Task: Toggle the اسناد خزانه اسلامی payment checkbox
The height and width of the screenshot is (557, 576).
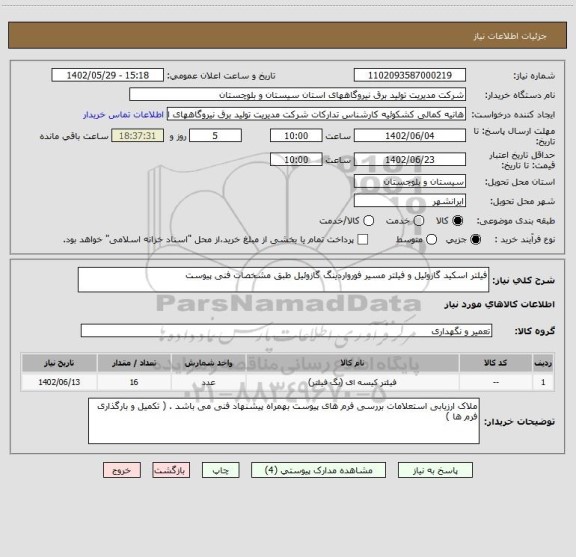Action: pyautogui.click(x=363, y=240)
